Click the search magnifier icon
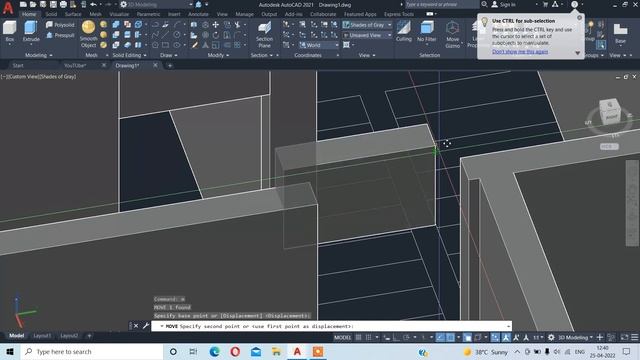Image resolution: width=640 pixels, height=360 pixels. [x=484, y=4]
